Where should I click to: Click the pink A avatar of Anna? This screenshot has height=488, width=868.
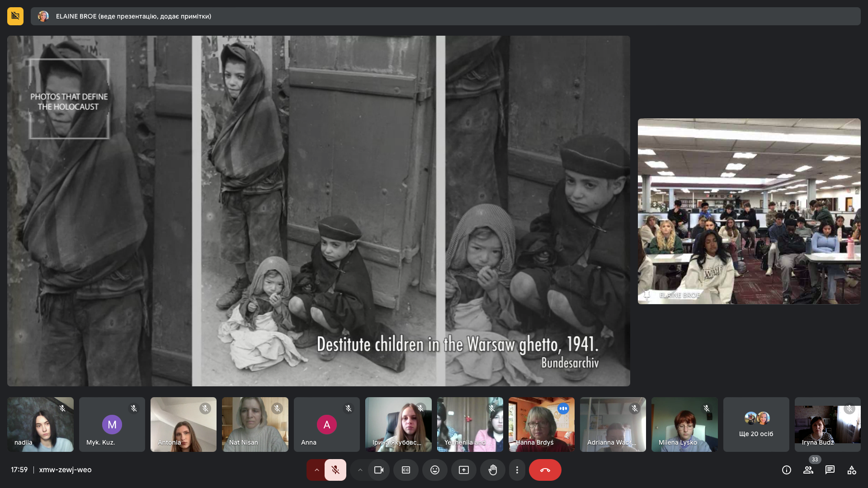click(327, 425)
